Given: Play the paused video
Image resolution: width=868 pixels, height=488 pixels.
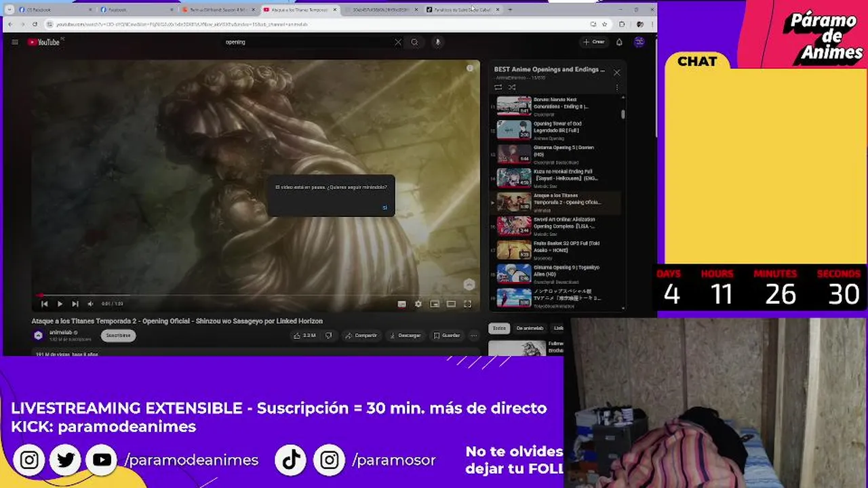Looking at the screenshot, I should [x=60, y=304].
